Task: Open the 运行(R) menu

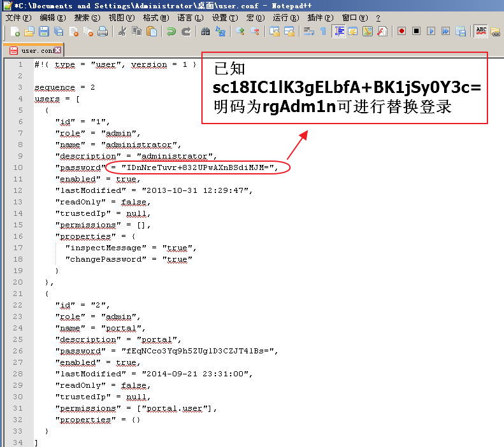Action: pyautogui.click(x=285, y=18)
